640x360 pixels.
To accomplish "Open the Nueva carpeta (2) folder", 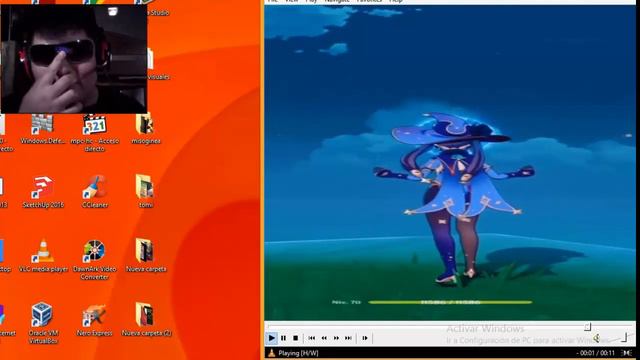I will pos(146,320).
